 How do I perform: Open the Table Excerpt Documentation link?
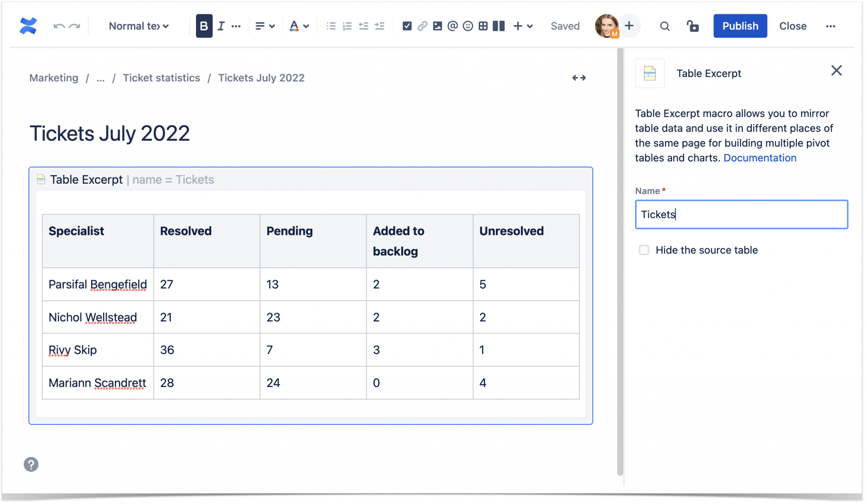pyautogui.click(x=760, y=158)
